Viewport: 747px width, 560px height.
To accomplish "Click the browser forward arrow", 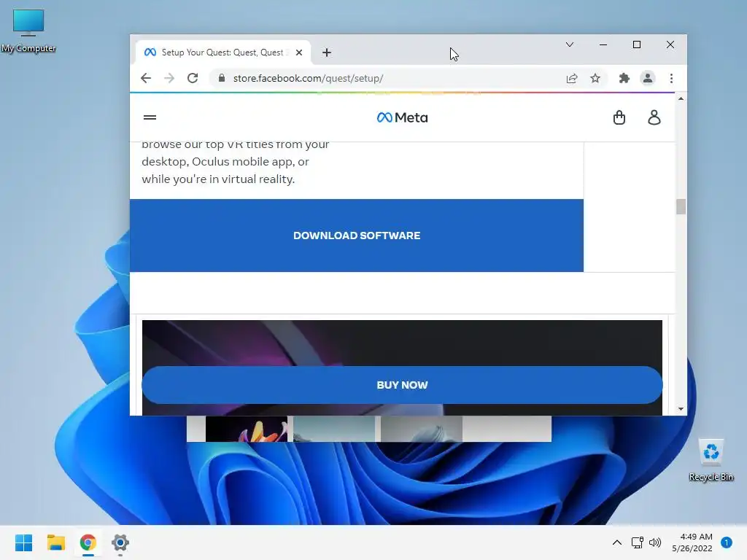I will [x=169, y=78].
